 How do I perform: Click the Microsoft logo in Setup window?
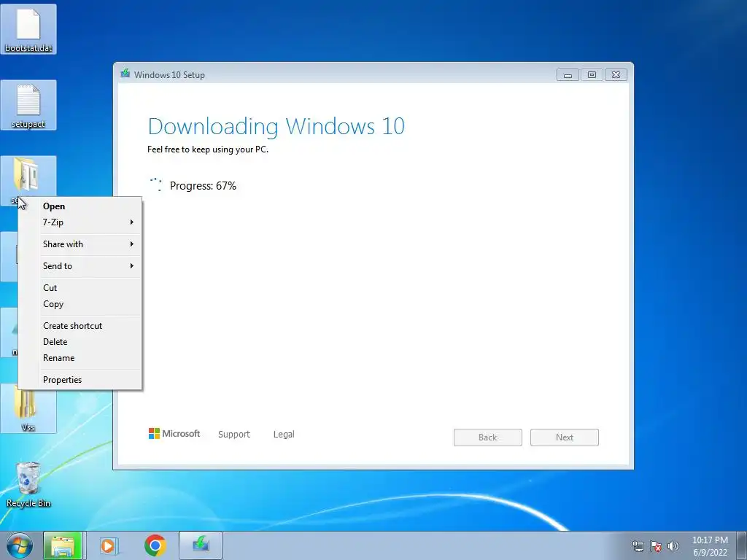pos(174,434)
